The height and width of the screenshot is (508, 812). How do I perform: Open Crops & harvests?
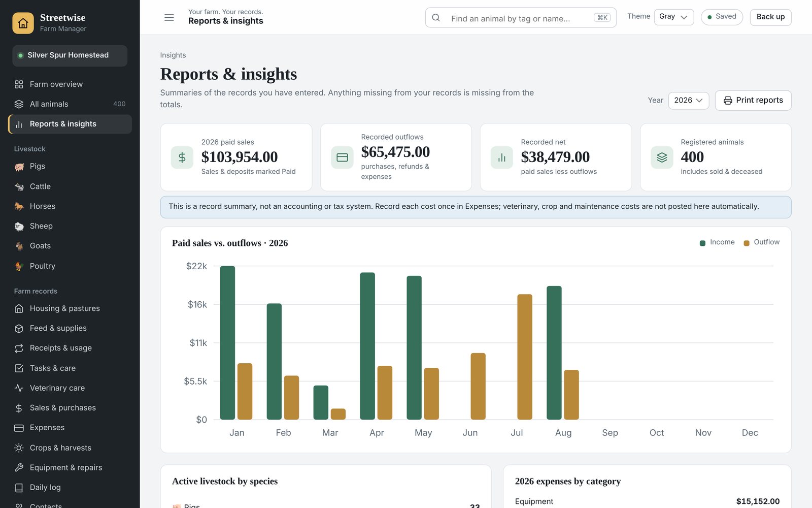pos(70,448)
